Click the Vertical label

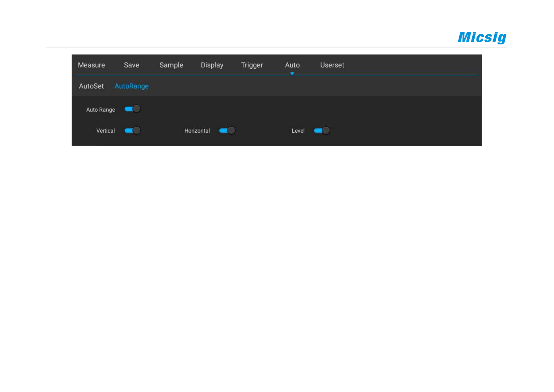click(105, 131)
